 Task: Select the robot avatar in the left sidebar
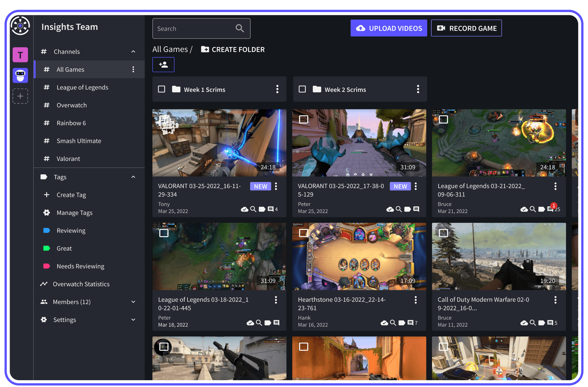click(20, 75)
